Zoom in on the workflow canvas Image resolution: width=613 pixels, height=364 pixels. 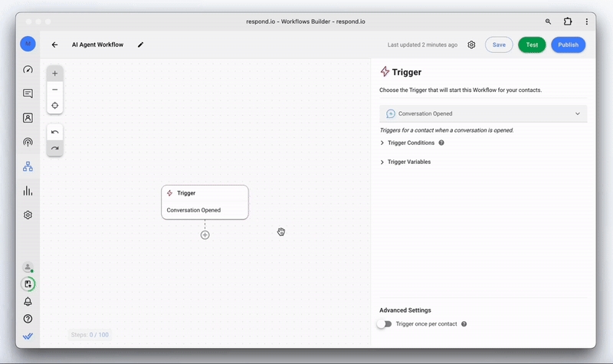(54, 74)
